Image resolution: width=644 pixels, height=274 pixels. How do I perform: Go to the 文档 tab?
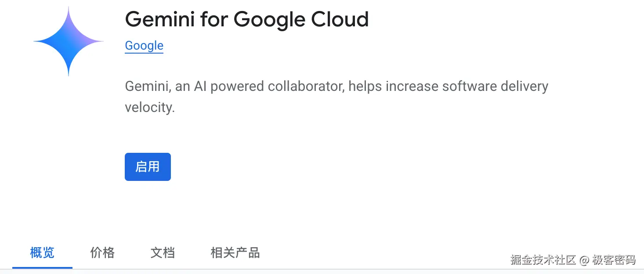click(x=163, y=253)
